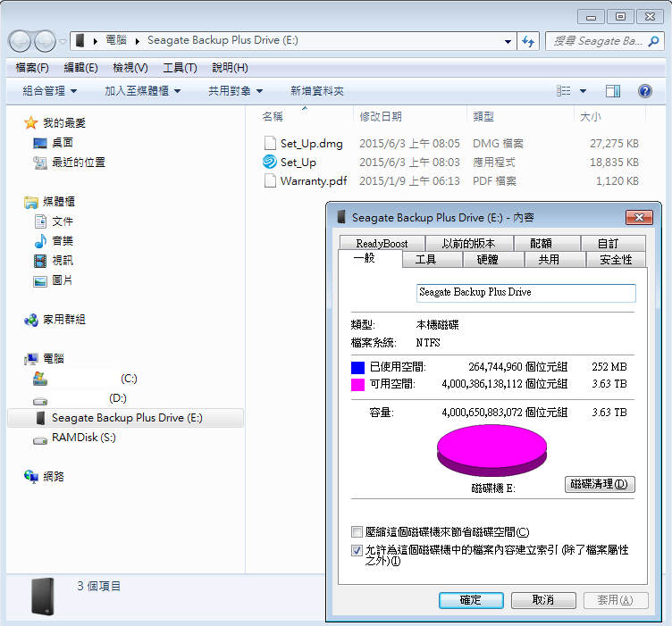This screenshot has height=626, width=672.
Task: Open the 組合管理 (Organize) dropdown
Action: click(x=50, y=91)
